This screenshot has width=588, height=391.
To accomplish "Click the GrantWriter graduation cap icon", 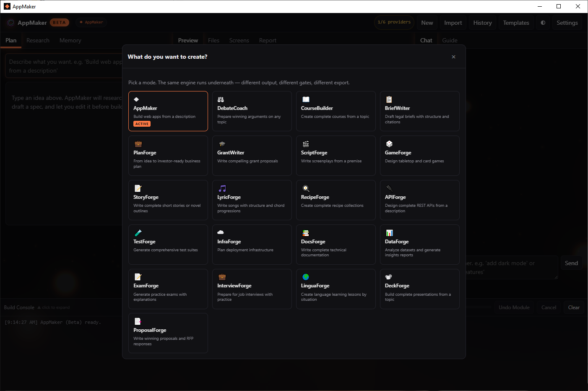I will tap(222, 144).
